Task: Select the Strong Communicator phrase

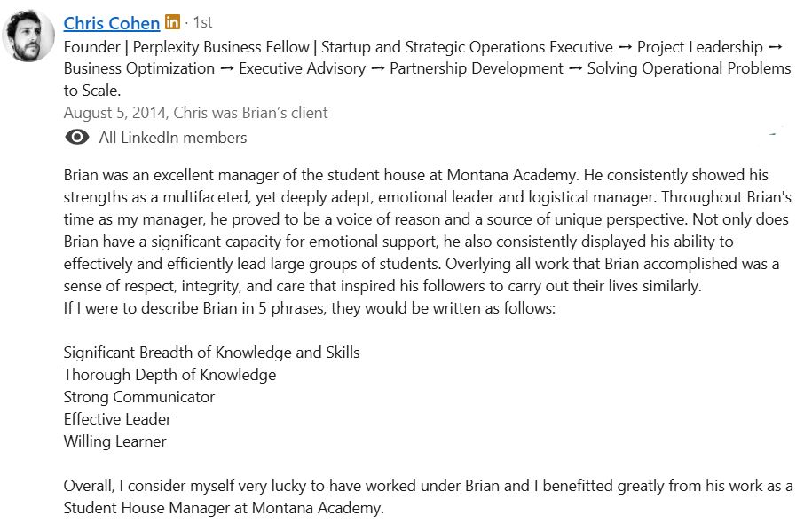Action: tap(139, 397)
